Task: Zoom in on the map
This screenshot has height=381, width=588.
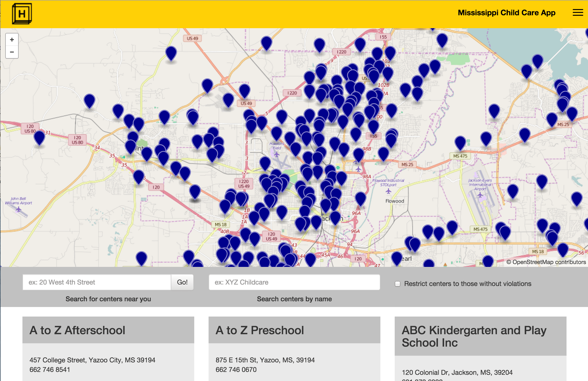Action: [12, 40]
